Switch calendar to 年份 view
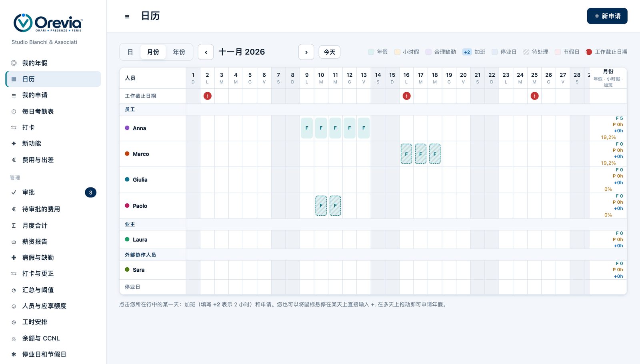 (x=179, y=52)
